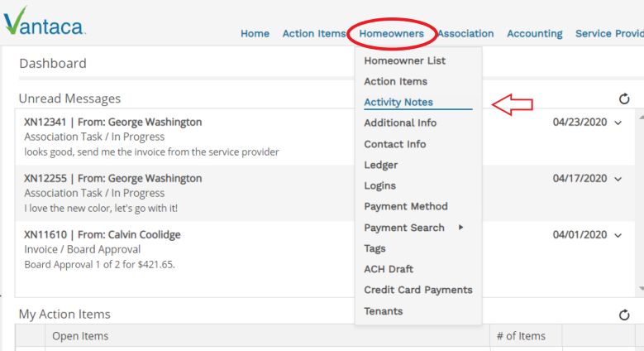
Task: Select Homeowner List from dropdown
Action: [x=404, y=61]
